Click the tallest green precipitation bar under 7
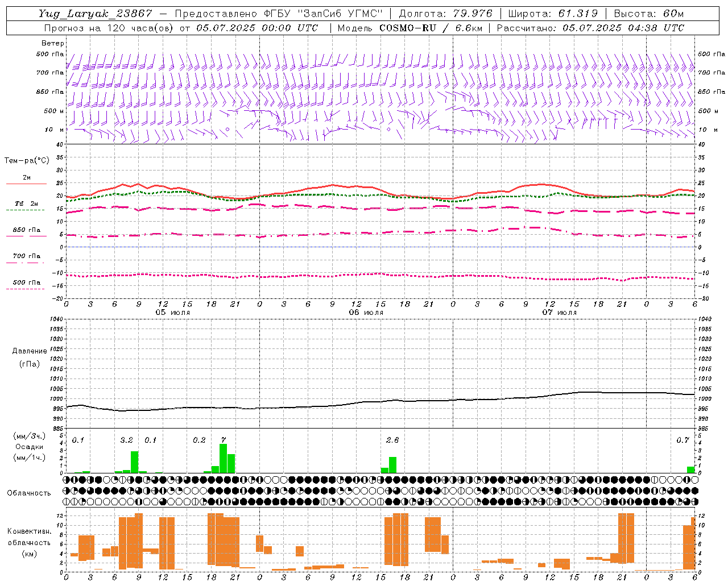This screenshot has width=728, height=582. click(224, 459)
